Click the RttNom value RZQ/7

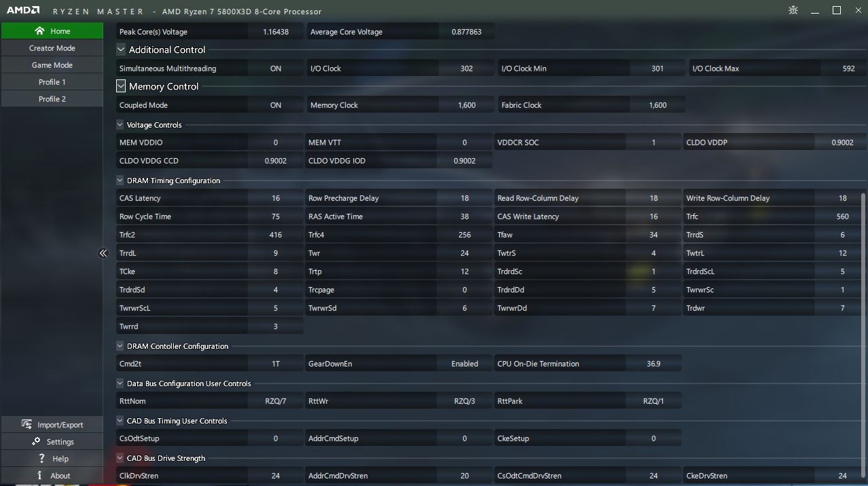(276, 401)
